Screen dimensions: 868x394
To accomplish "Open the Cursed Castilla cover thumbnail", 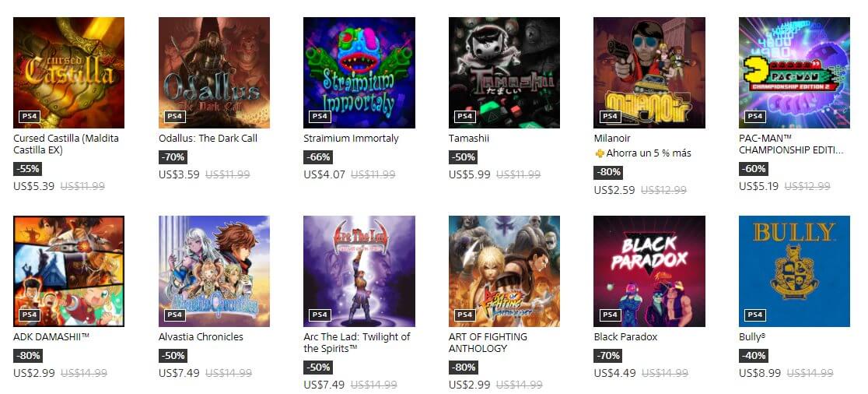I will pyautogui.click(x=69, y=72).
